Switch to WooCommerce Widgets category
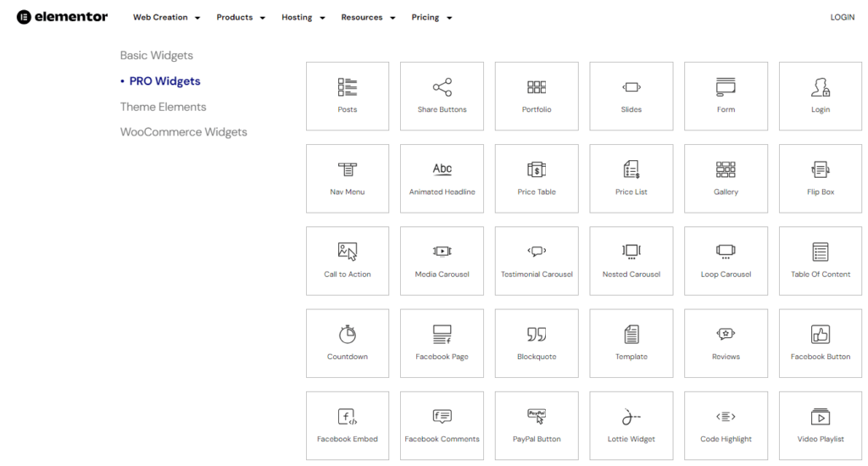This screenshot has width=868, height=466. point(184,132)
